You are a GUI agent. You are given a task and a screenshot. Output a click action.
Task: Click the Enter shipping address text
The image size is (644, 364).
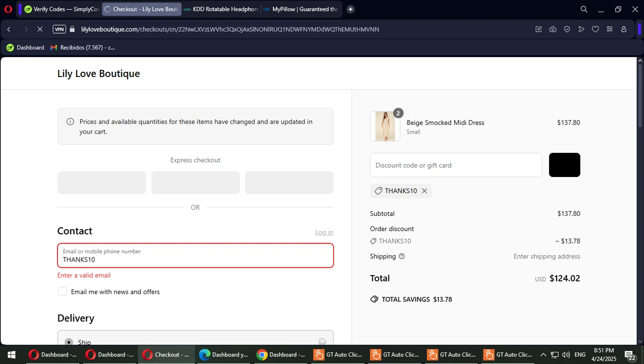547,256
